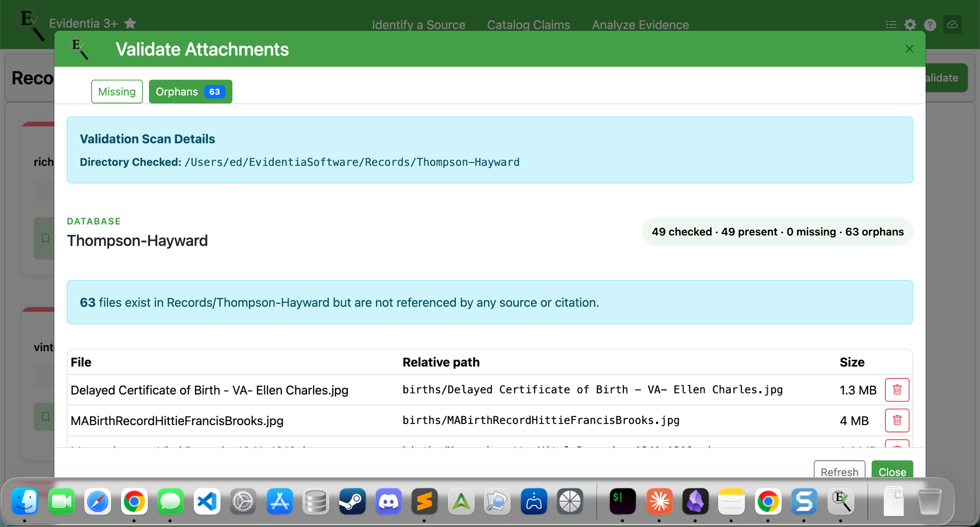This screenshot has width=980, height=527.
Task: Open Sublime Text from the dock
Action: (424, 501)
